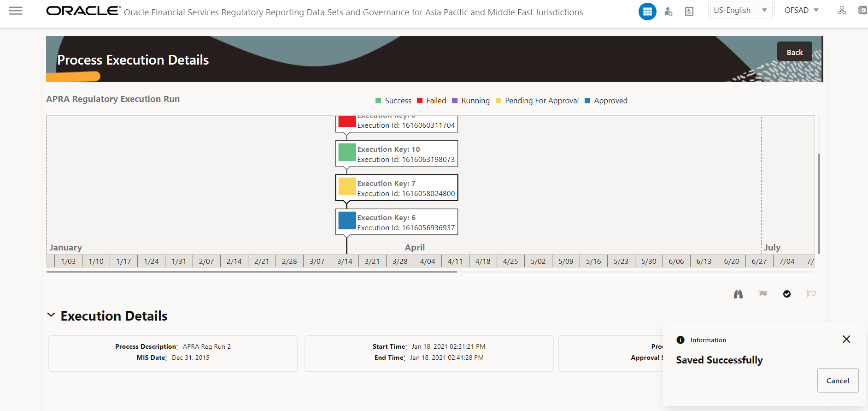Click the binoculars view icon
This screenshot has width=868, height=411.
(738, 294)
